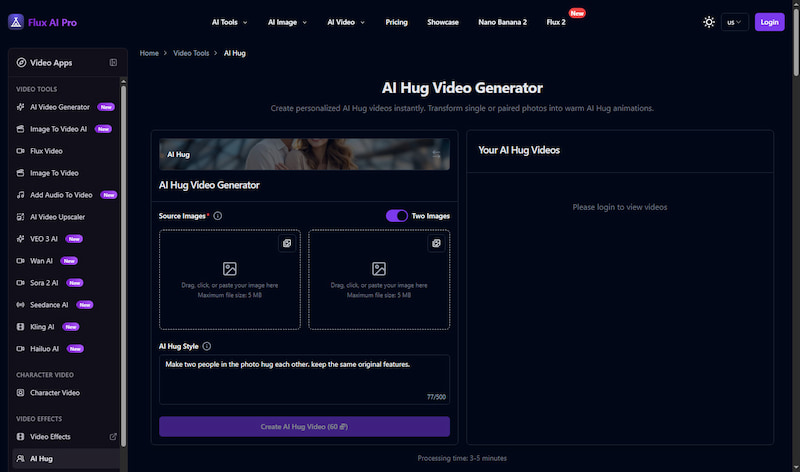Click the AI Hug Style prompt text box
The image size is (800, 472).
[305, 380]
